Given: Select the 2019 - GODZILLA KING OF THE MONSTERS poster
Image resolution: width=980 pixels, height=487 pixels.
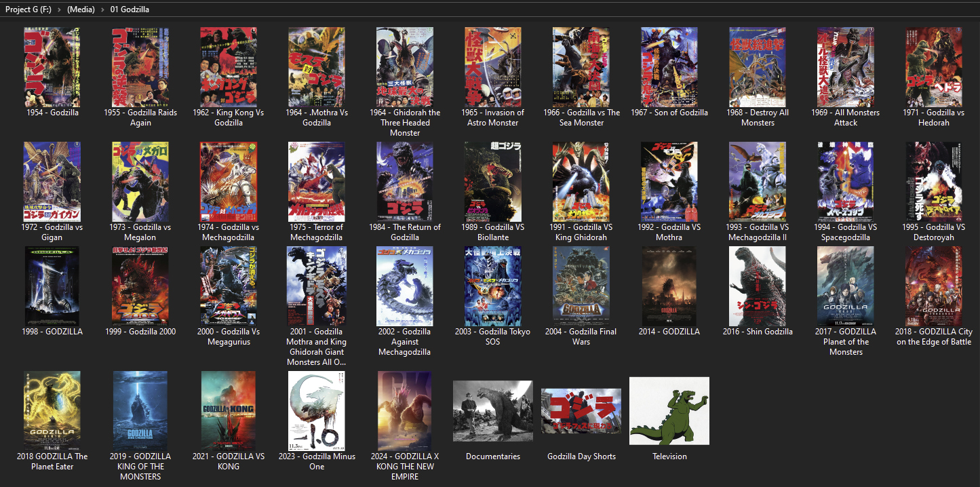Looking at the screenshot, I should (x=140, y=410).
